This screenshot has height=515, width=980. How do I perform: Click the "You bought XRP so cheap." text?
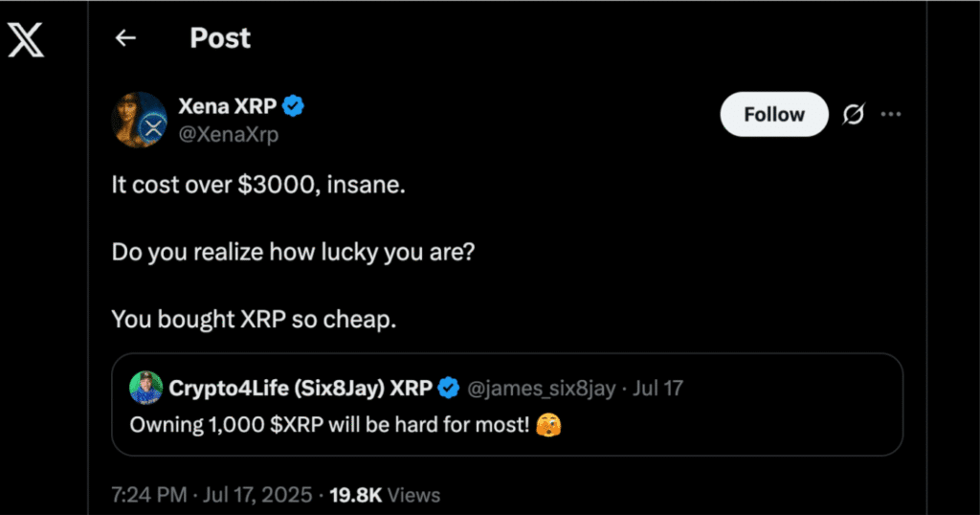pyautogui.click(x=254, y=319)
